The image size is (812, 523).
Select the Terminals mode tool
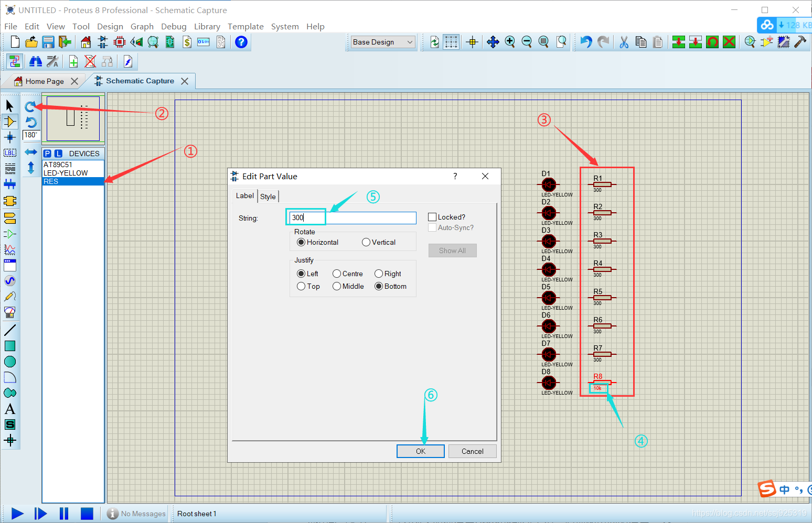tap(9, 218)
